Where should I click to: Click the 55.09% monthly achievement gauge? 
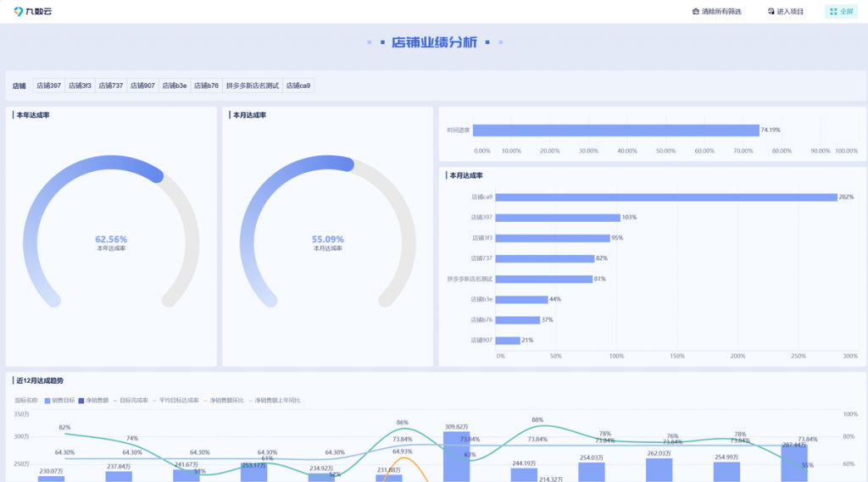tap(328, 240)
